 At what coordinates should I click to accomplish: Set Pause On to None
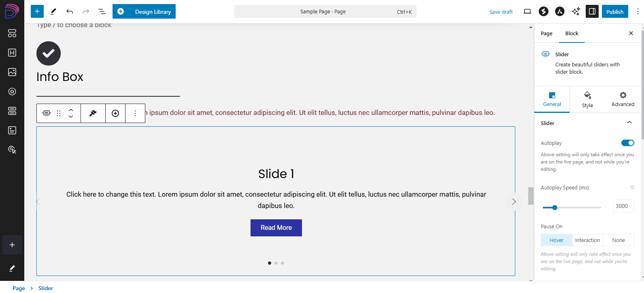pos(618,240)
